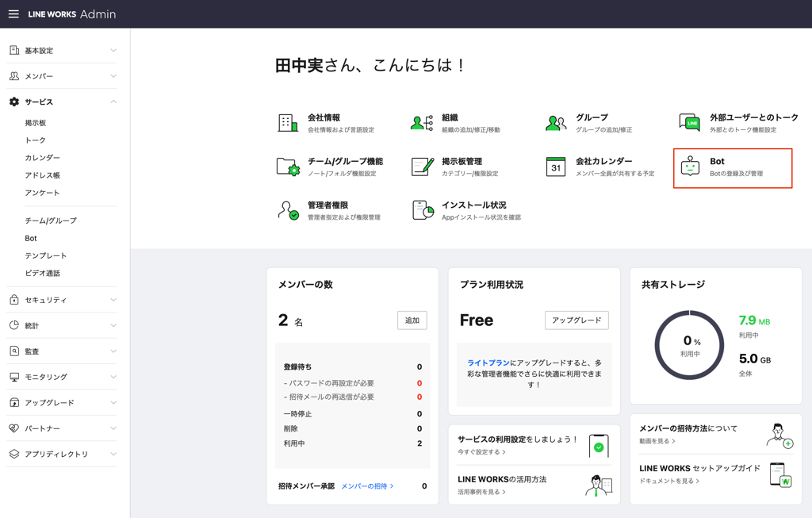Click 活用事例を見る link
This screenshot has width=812, height=518.
click(x=481, y=492)
